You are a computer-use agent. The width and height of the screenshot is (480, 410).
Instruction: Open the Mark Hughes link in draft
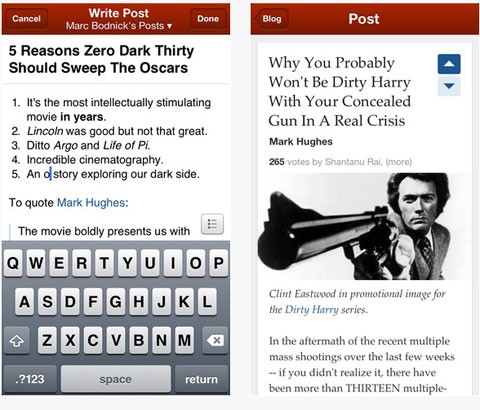[x=91, y=203]
